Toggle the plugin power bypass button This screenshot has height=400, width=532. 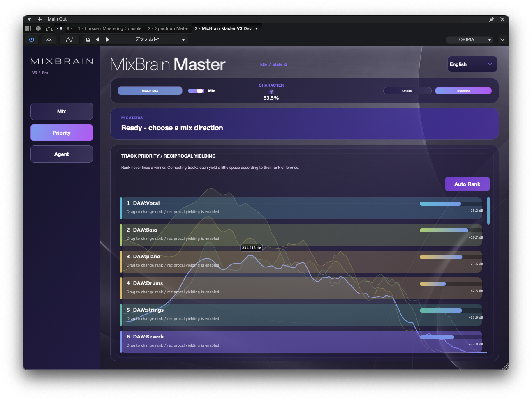tap(32, 40)
